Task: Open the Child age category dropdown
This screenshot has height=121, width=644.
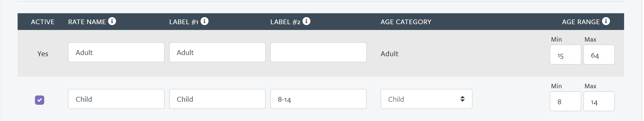Action: point(426,99)
